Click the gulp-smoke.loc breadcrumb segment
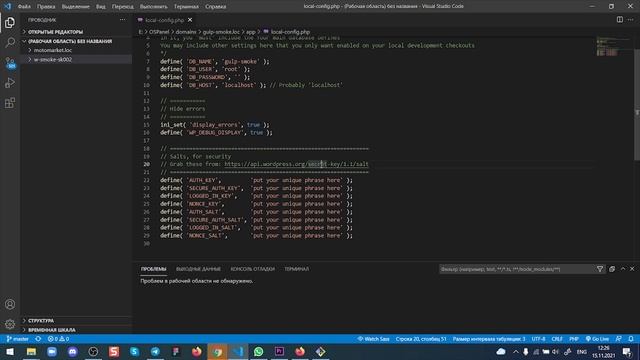The height and width of the screenshot is (360, 640). pyautogui.click(x=221, y=31)
